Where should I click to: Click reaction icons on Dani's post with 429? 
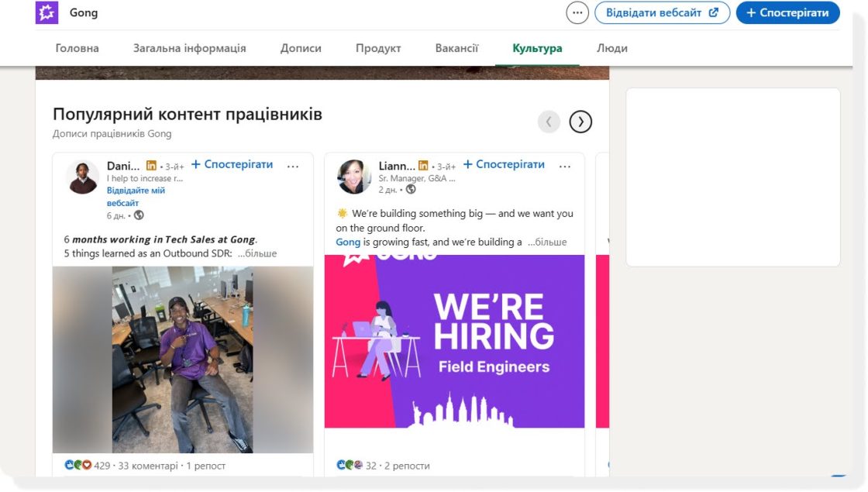tap(78, 466)
